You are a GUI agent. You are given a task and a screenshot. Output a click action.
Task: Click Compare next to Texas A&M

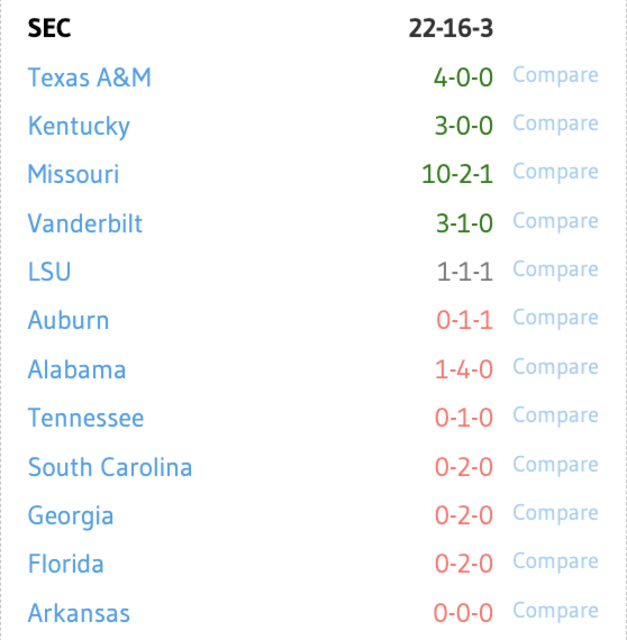(556, 76)
